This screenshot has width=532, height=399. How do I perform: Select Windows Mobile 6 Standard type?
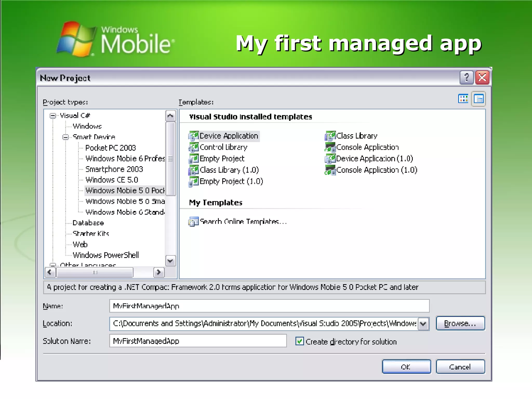coord(125,212)
